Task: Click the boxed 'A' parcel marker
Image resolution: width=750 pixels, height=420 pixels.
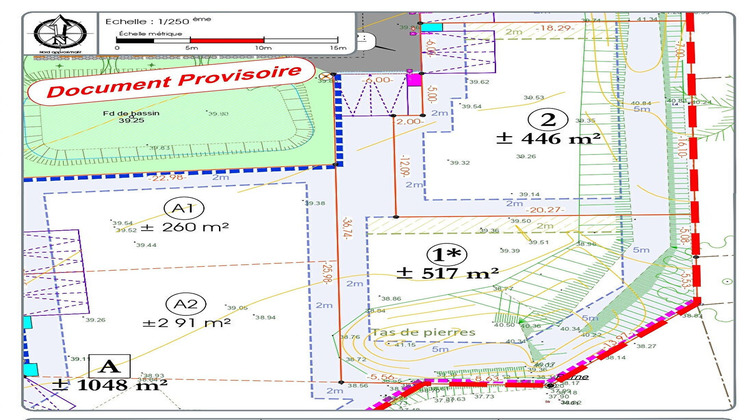Action: [x=110, y=366]
